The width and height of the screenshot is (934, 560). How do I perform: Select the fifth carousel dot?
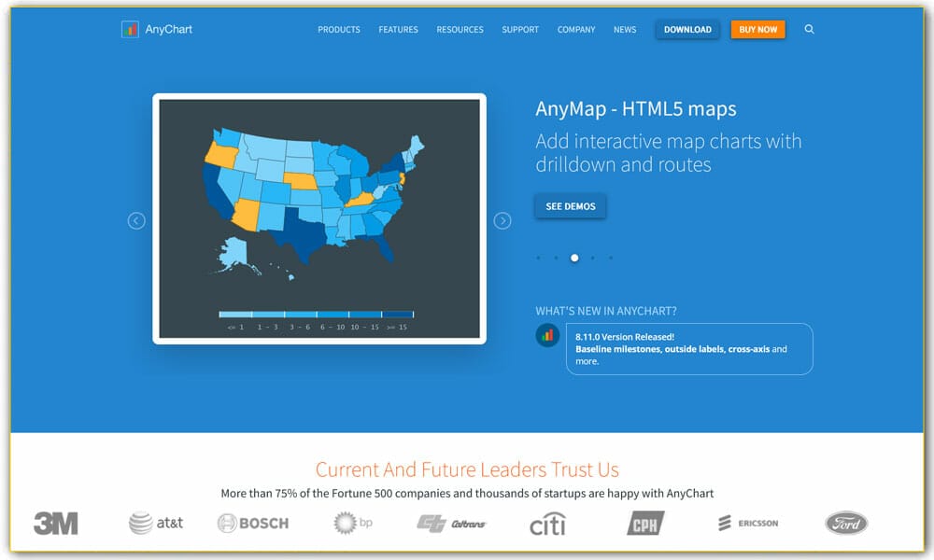[x=611, y=258]
